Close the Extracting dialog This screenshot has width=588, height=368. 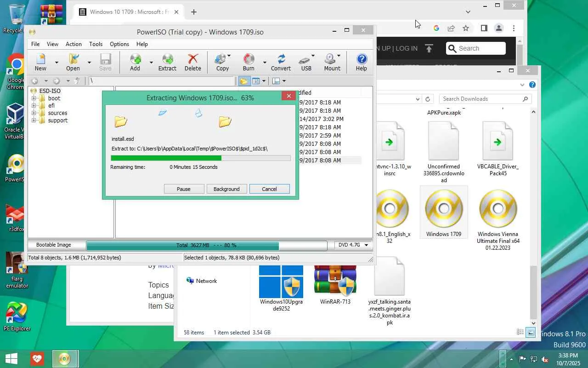(288, 96)
